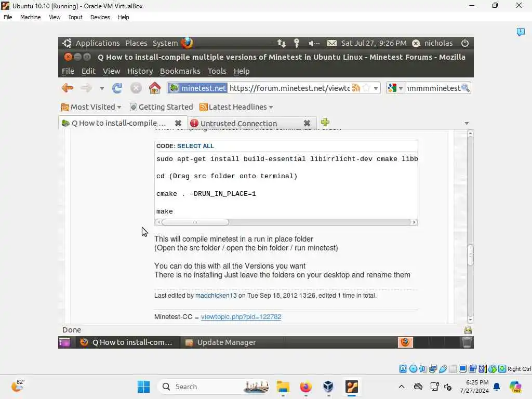
Task: Expand the Latest Headlines feed dropdown
Action: (271, 107)
